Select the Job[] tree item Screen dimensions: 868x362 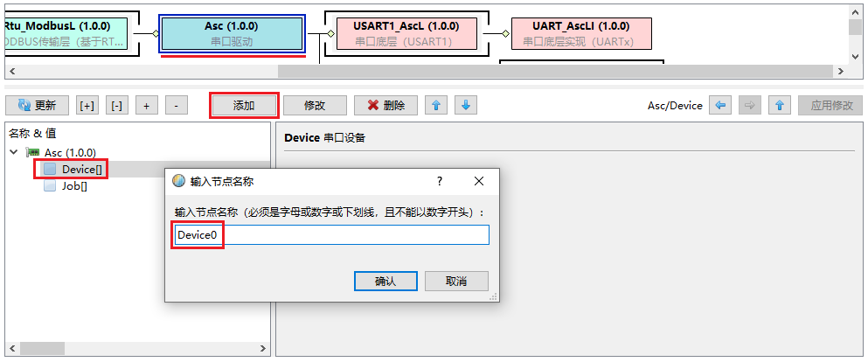[73, 186]
